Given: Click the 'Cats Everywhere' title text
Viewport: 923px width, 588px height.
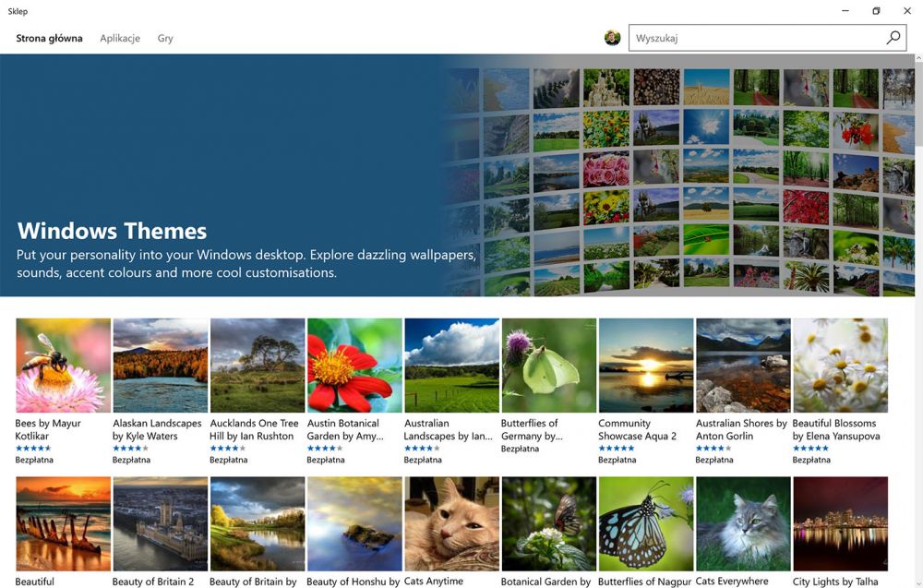Looking at the screenshot, I should coord(732,581).
